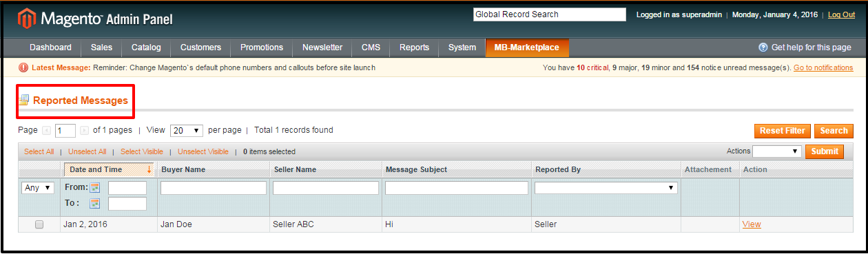Open the per page view dropdown
The height and width of the screenshot is (254, 868).
click(x=186, y=130)
